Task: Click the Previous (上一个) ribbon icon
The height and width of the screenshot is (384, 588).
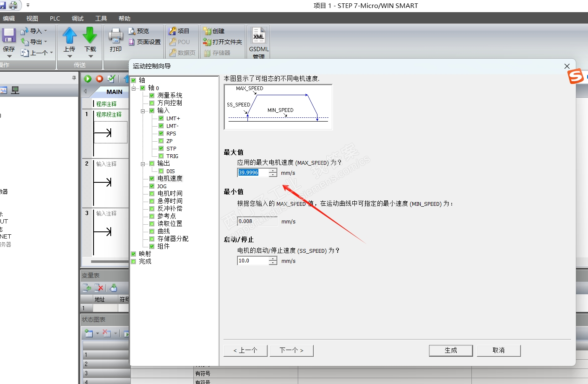Action: (x=25, y=53)
